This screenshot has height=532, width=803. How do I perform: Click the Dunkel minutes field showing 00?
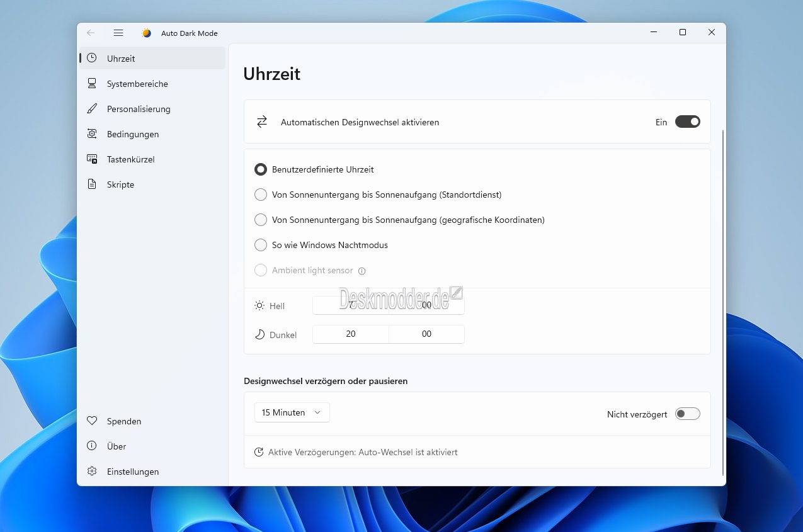point(426,334)
